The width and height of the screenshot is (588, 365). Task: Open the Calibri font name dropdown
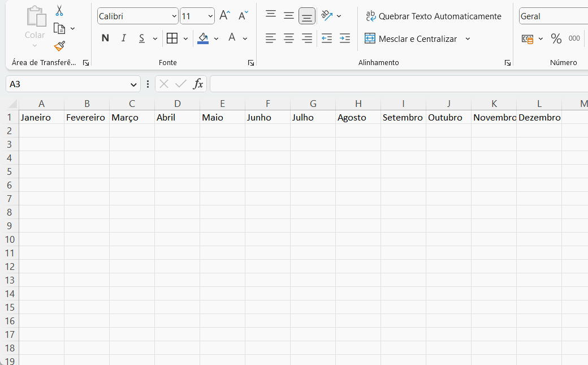coord(174,16)
